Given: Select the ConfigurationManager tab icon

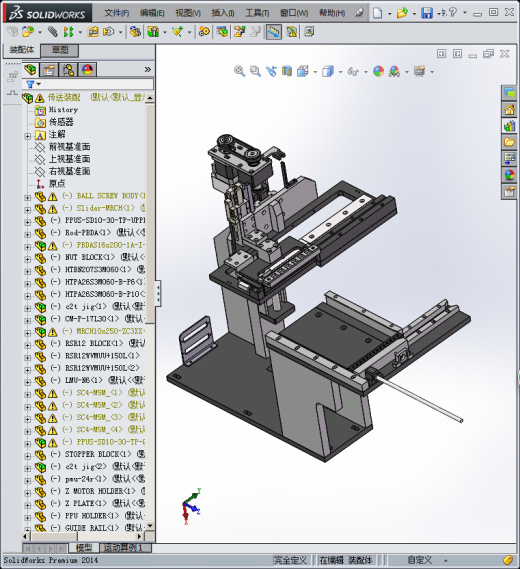Looking at the screenshot, I should point(68,69).
